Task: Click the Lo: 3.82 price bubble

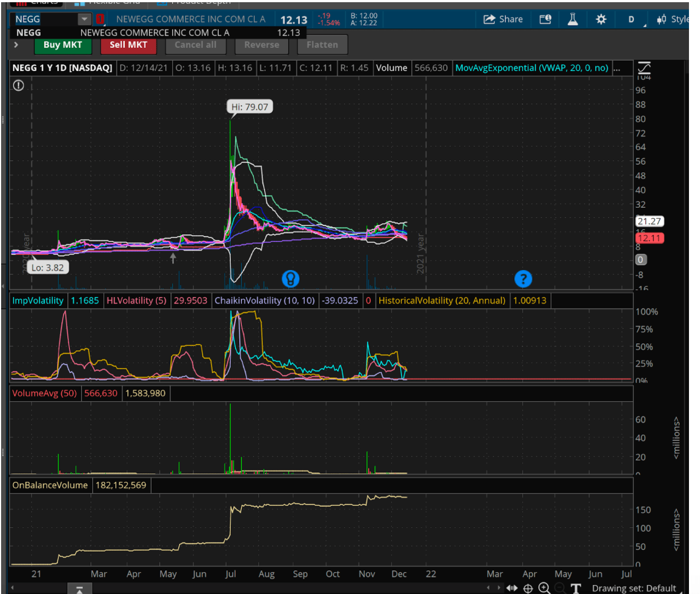Action: coord(47,268)
